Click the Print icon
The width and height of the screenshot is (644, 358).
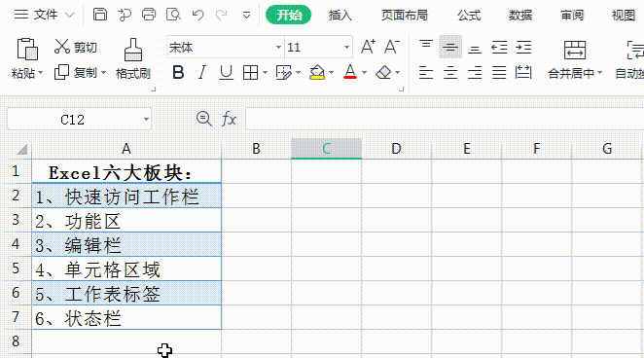click(149, 15)
